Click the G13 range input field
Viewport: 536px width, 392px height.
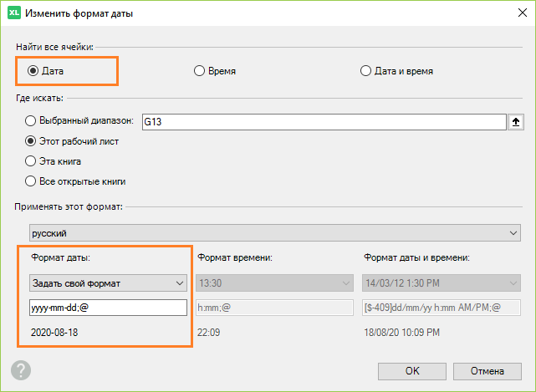(323, 121)
